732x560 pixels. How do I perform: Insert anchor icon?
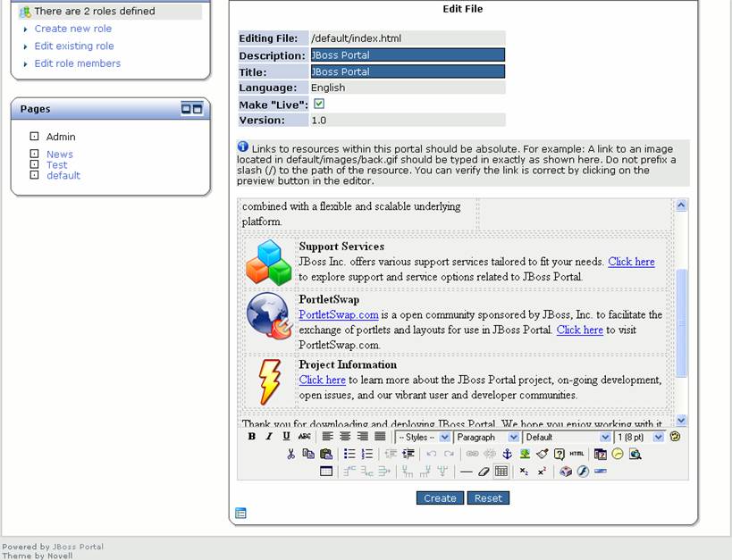click(x=507, y=454)
